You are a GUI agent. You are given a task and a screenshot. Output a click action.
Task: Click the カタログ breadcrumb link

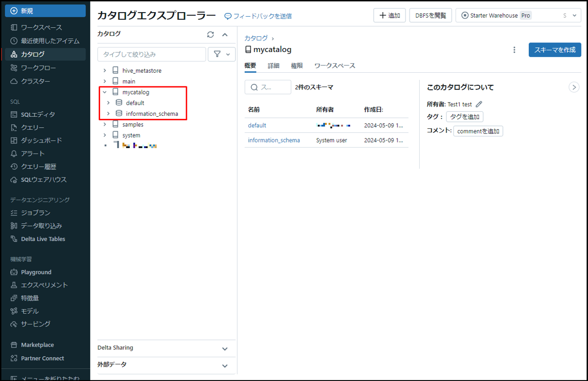pyautogui.click(x=256, y=38)
